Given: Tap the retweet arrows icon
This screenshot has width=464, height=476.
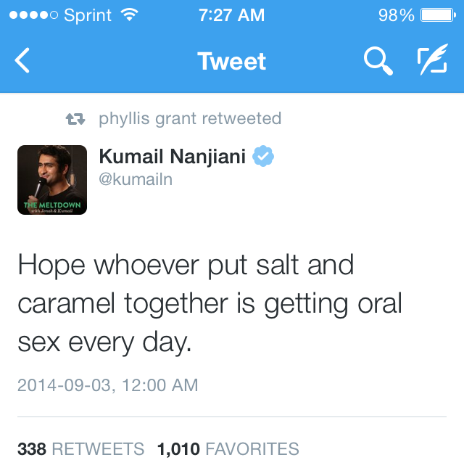Looking at the screenshot, I should click(75, 119).
